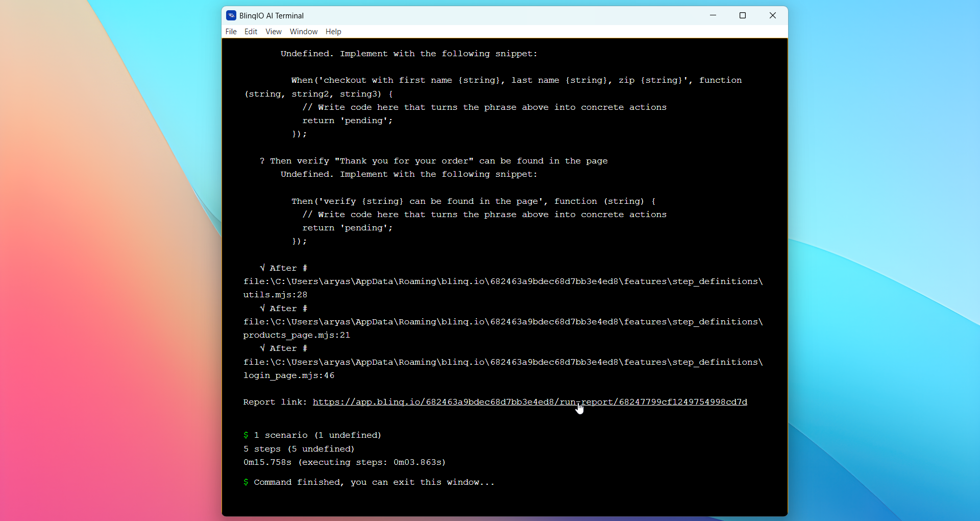Click the 'Then verify "Thank you for your order"' step line

(x=434, y=161)
